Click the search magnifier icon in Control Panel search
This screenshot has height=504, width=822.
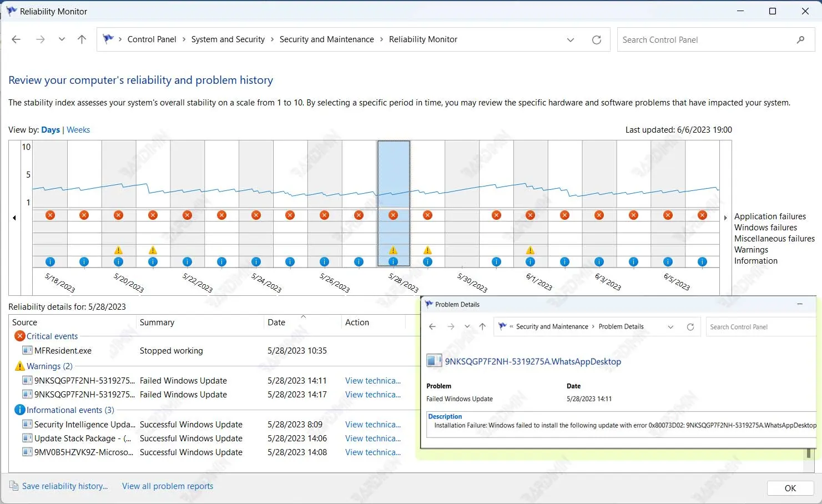point(800,40)
